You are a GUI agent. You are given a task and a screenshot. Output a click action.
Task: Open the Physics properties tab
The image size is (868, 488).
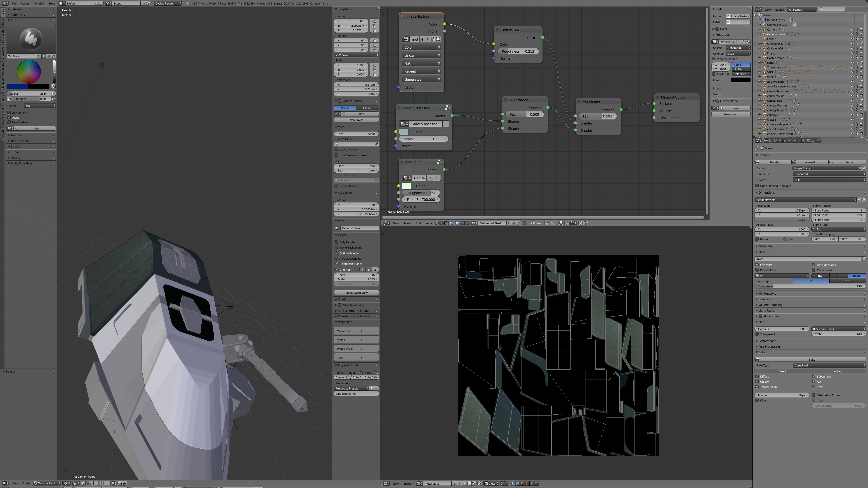[818, 141]
